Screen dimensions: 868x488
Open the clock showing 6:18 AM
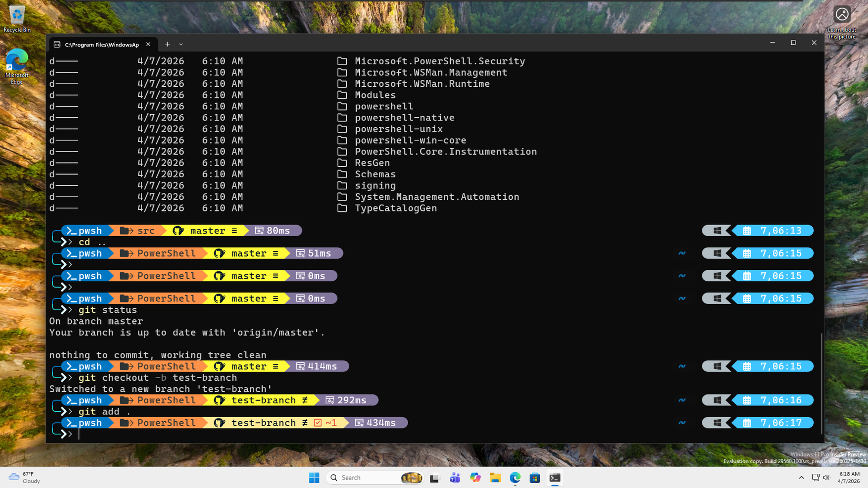[849, 477]
